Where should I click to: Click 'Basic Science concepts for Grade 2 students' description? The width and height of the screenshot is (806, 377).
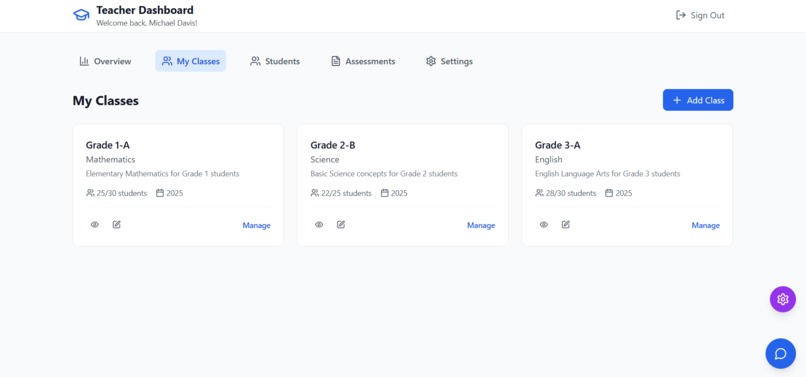(384, 174)
